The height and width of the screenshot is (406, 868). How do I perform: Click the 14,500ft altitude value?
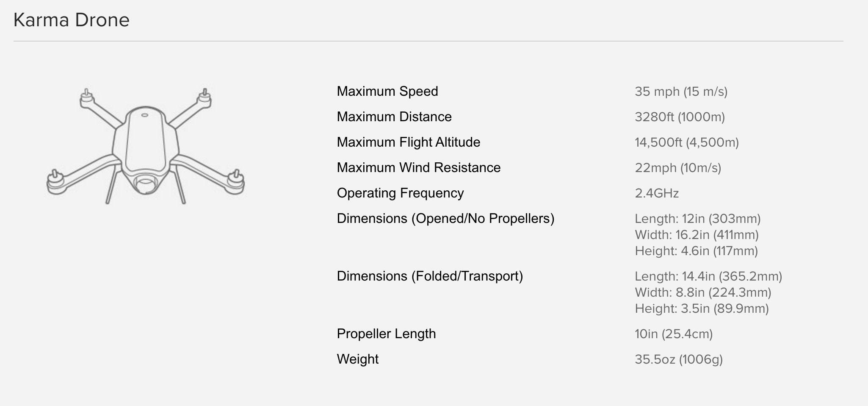(686, 142)
